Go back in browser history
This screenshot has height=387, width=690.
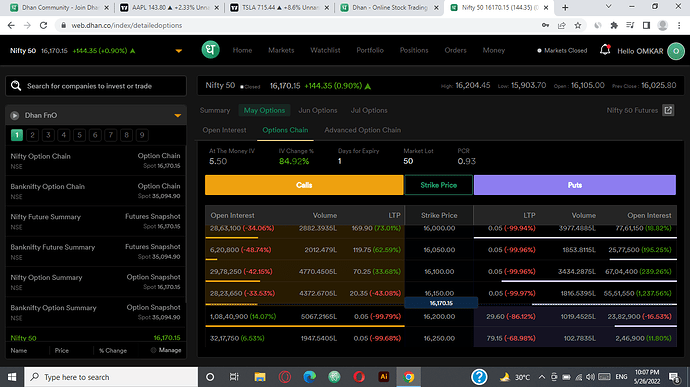click(x=11, y=26)
